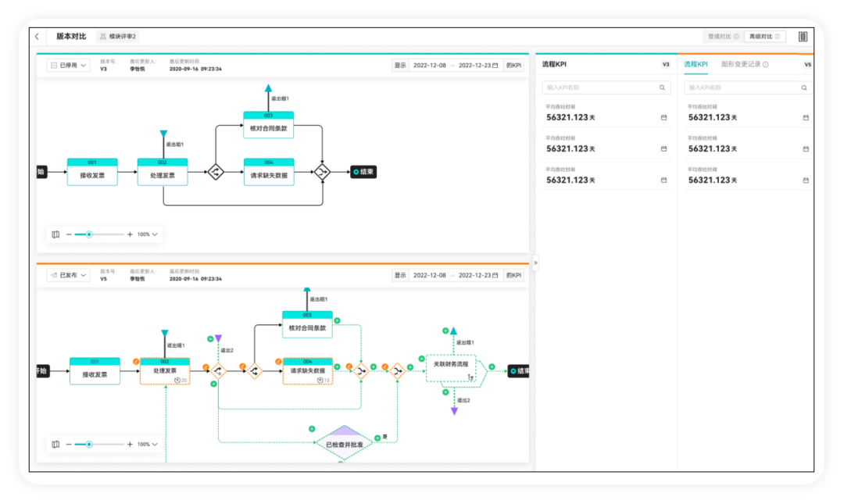
Task: Open the calendar icon on the first V5 KPI row
Action: tap(806, 118)
